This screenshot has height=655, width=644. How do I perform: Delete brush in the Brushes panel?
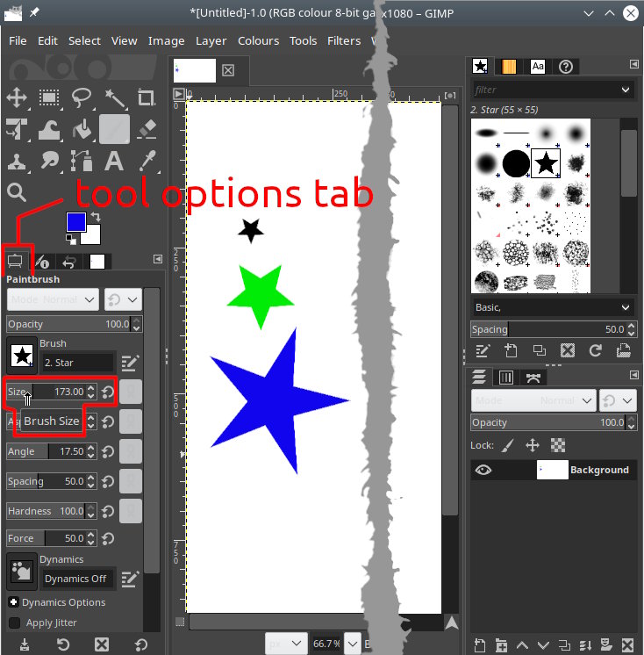click(x=567, y=350)
